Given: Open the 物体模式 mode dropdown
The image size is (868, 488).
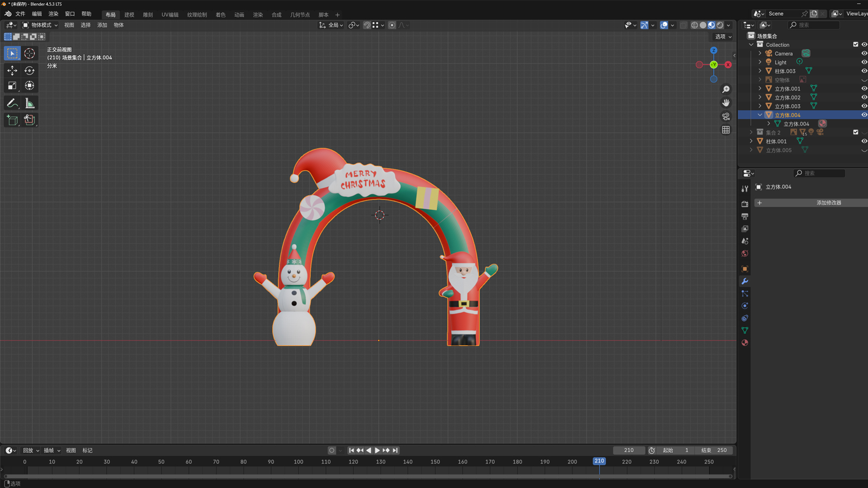Looking at the screenshot, I should (40, 25).
